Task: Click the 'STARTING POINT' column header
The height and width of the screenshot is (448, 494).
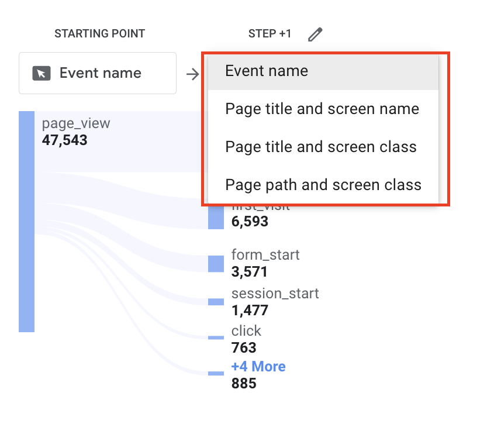Action: pyautogui.click(x=99, y=33)
